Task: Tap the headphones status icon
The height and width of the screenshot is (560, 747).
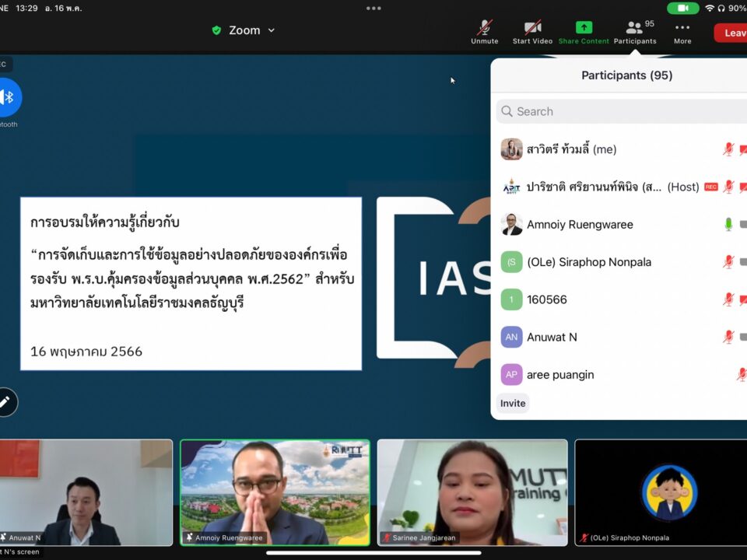Action: tap(721, 8)
